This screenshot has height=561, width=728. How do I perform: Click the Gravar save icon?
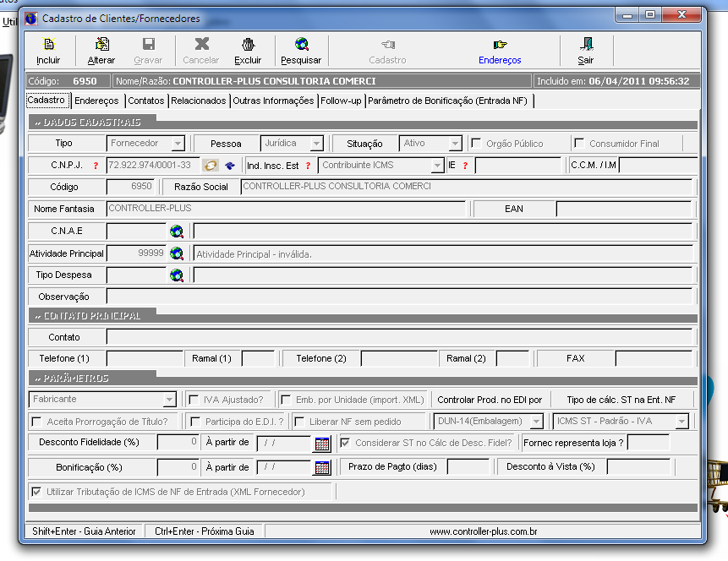[149, 44]
